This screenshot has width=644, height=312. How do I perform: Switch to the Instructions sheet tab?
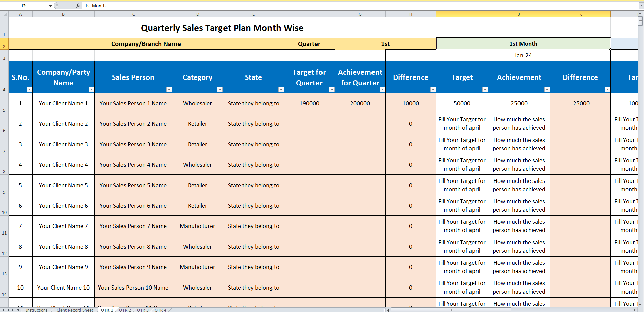[37, 310]
